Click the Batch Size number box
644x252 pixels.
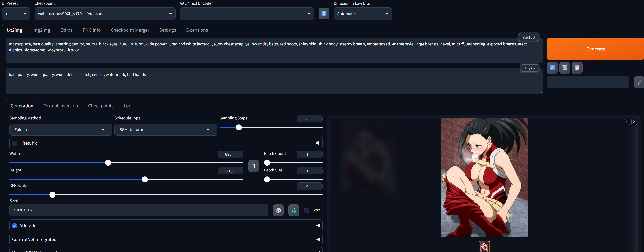pyautogui.click(x=309, y=171)
